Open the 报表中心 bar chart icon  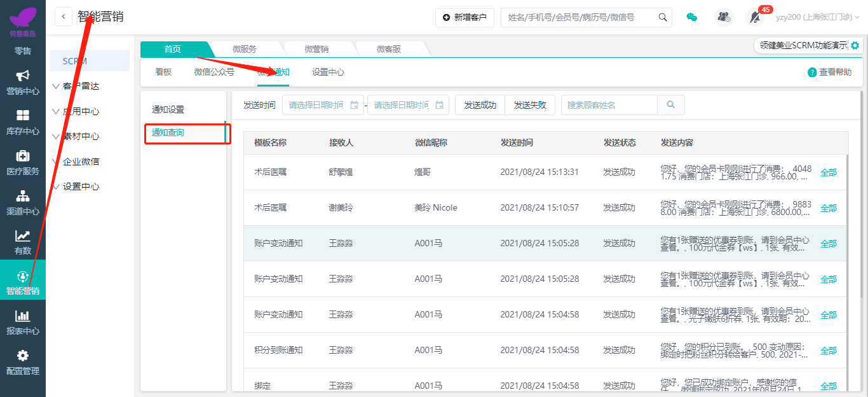[23, 316]
